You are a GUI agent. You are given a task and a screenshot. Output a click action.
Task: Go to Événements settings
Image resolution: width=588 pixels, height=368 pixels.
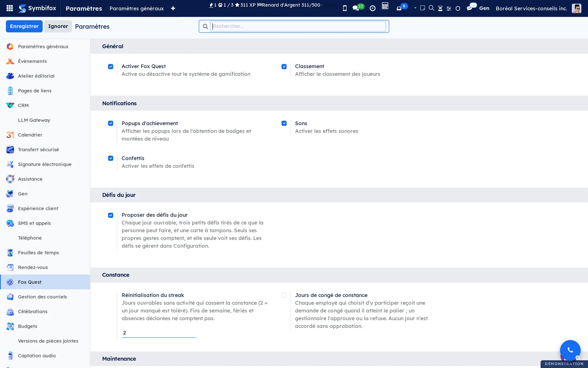[45, 61]
